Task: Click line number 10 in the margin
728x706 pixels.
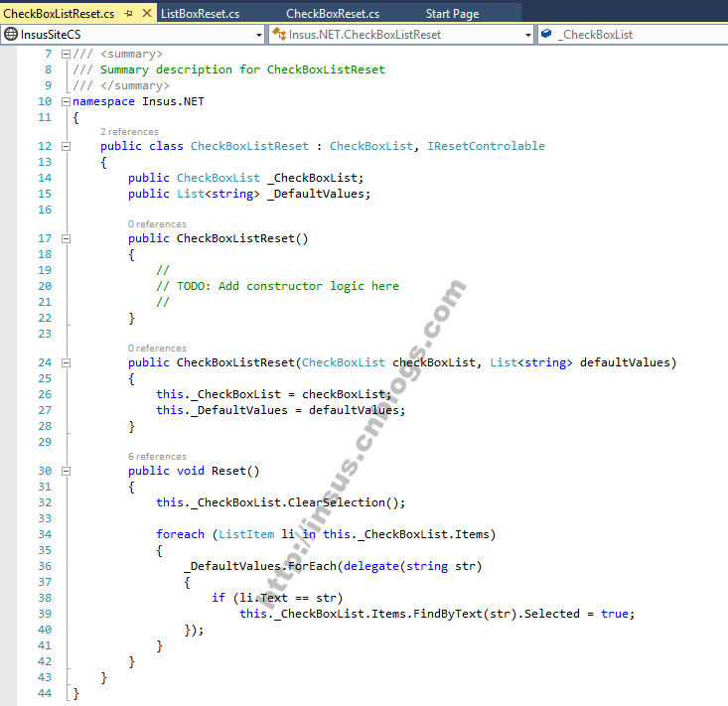Action: tap(45, 101)
